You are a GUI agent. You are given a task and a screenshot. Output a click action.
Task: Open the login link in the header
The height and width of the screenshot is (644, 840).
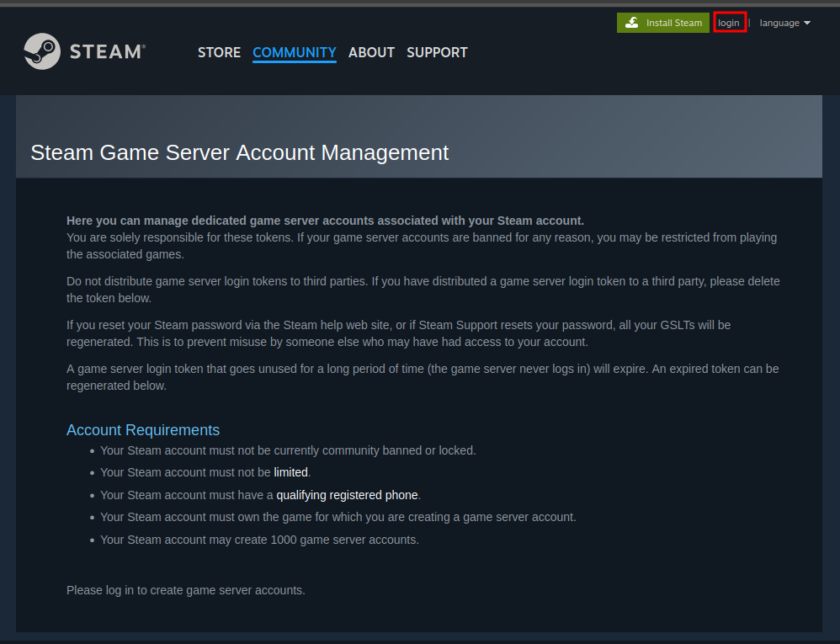pos(729,23)
